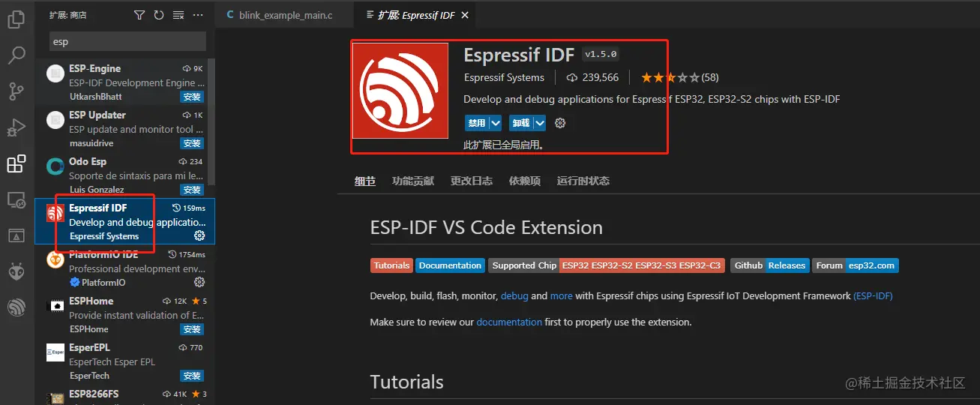Click the Documentation badge
The height and width of the screenshot is (405, 980).
[450, 265]
